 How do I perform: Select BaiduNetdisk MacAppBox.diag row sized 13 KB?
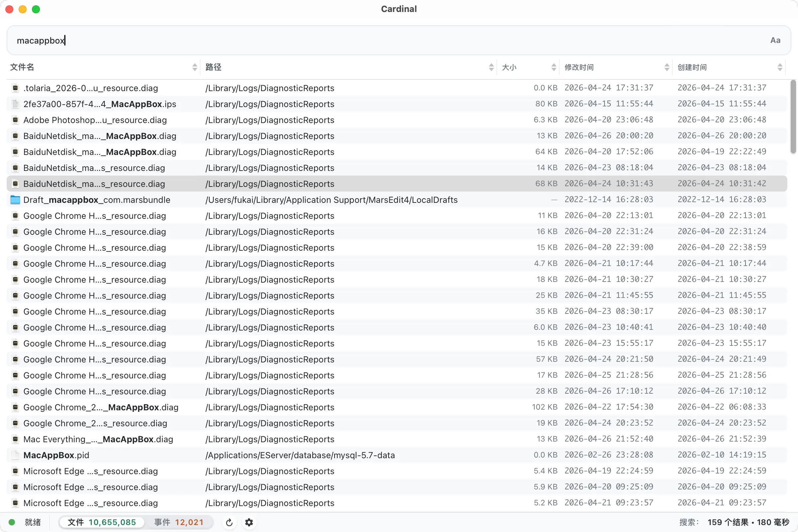pos(397,136)
